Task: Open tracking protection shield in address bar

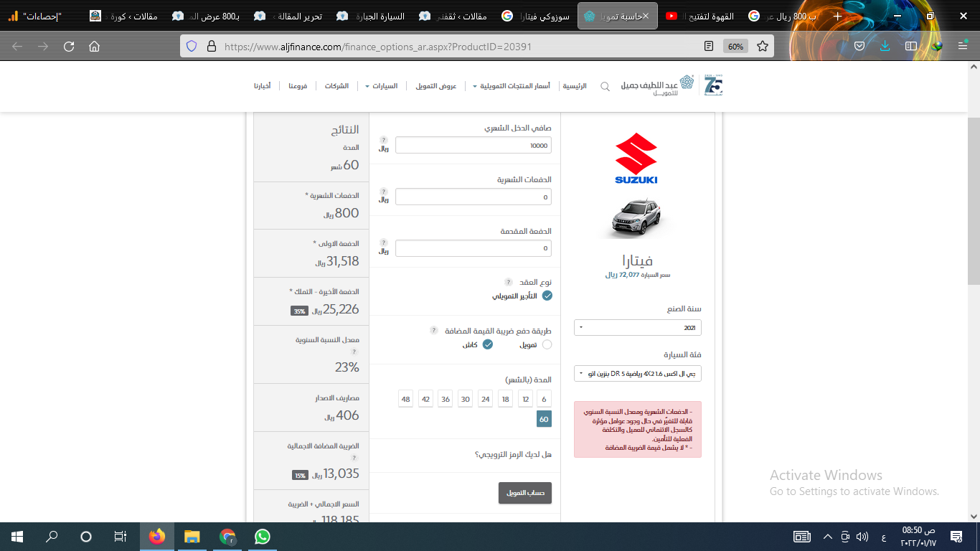Action: point(192,46)
